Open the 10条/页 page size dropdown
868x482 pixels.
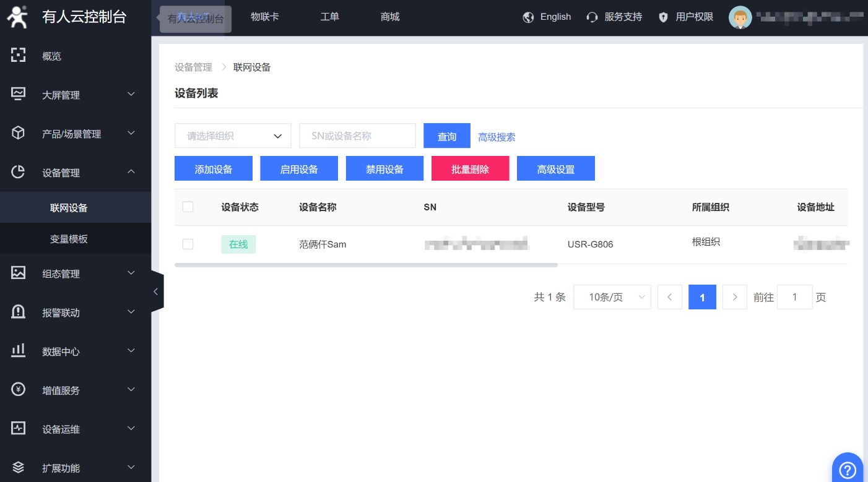coord(612,297)
